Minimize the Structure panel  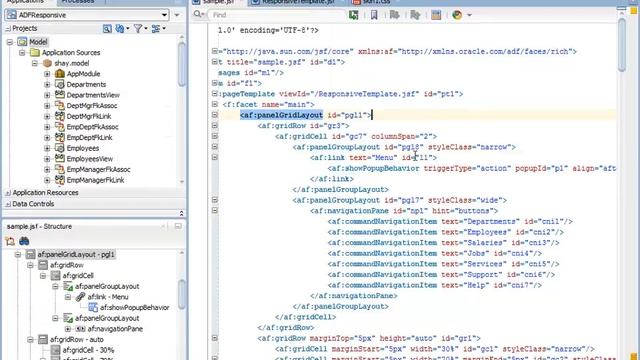click(178, 226)
